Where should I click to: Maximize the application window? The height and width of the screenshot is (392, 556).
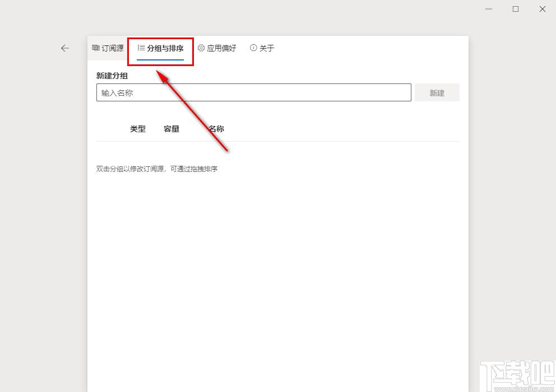click(516, 9)
